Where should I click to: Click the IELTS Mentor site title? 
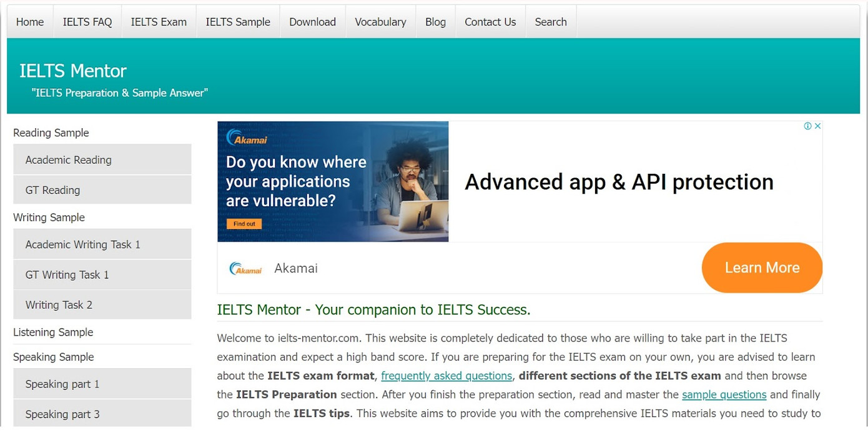click(x=73, y=71)
